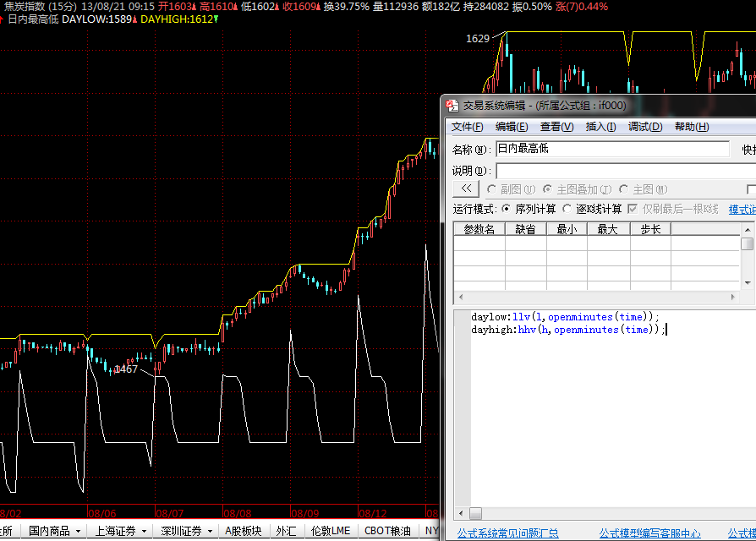Expand the 上海证券 dropdown tab
The width and height of the screenshot is (756, 541).
(122, 531)
